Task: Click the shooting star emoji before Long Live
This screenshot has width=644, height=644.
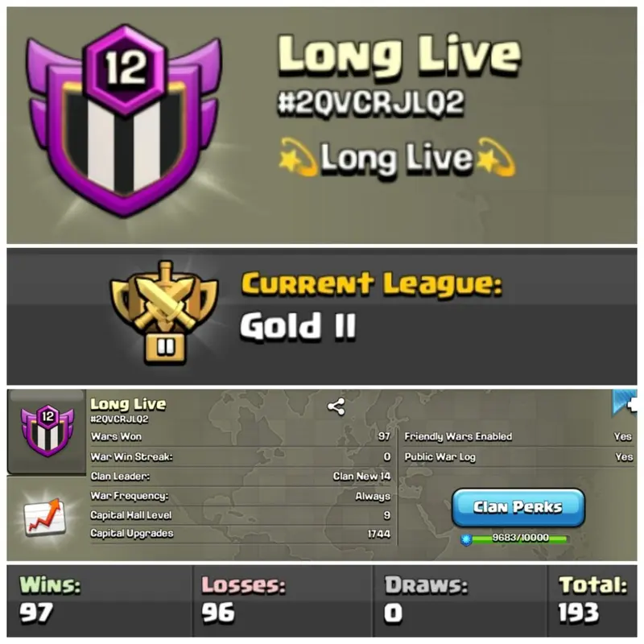Action: pyautogui.click(x=297, y=158)
